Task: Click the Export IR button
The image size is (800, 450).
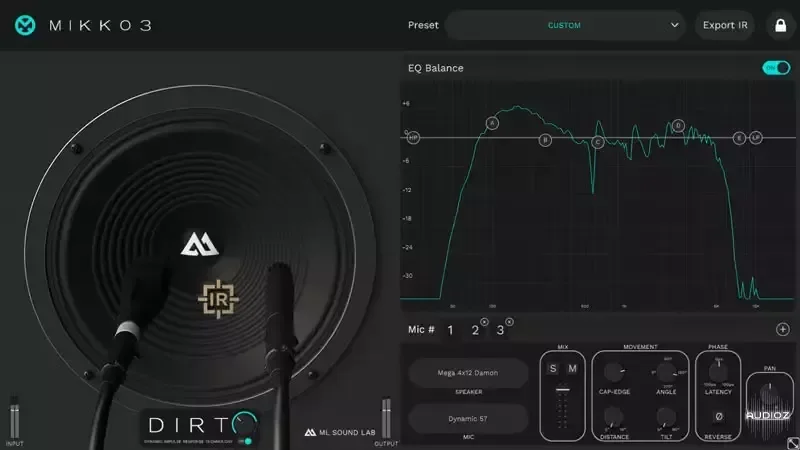Action: (x=725, y=25)
